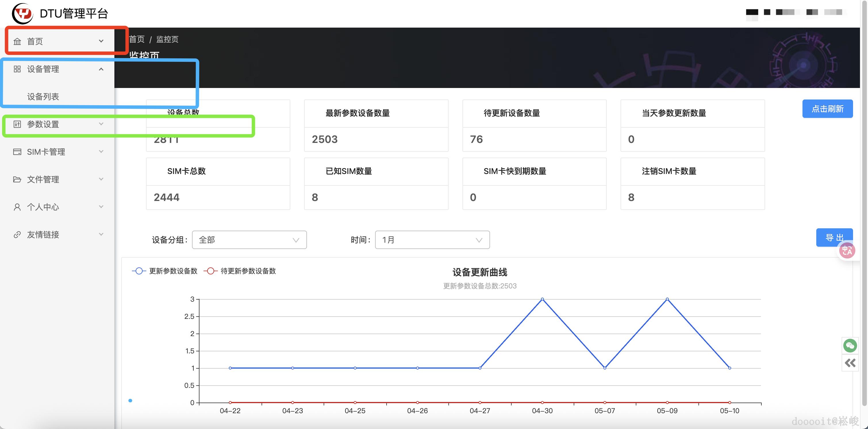Image resolution: width=868 pixels, height=429 pixels.
Task: Open the 设备分组 dropdown showing 全部
Action: point(249,240)
